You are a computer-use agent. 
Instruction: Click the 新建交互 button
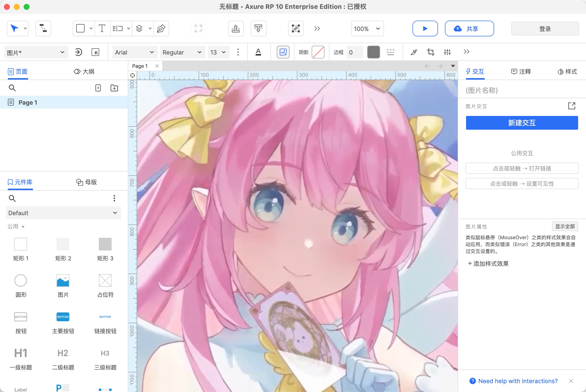(522, 123)
